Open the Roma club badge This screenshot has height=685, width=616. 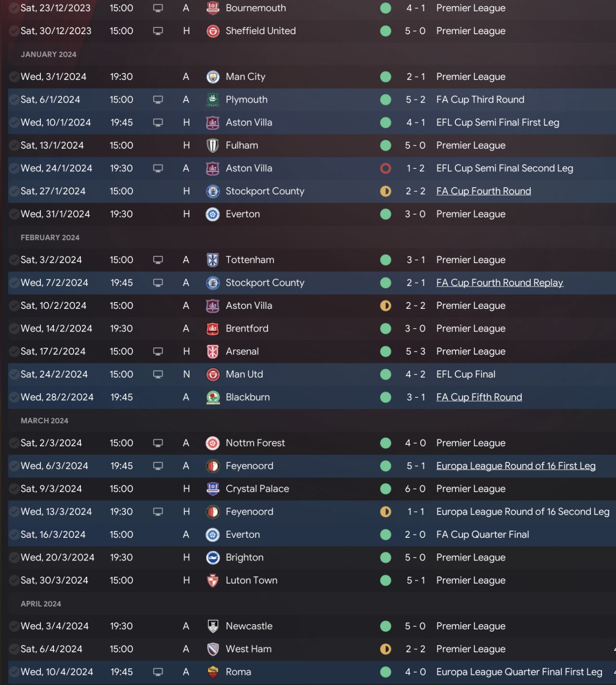(212, 672)
